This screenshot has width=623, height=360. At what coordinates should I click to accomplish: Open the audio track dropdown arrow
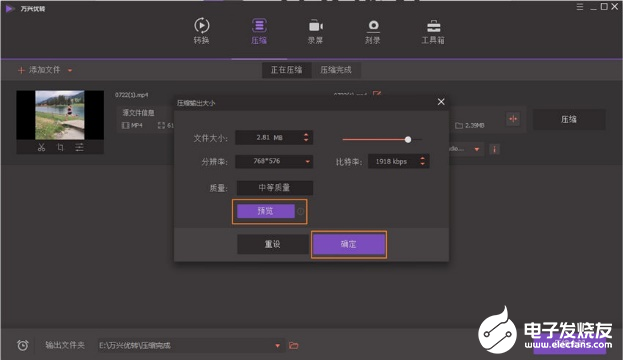(477, 149)
